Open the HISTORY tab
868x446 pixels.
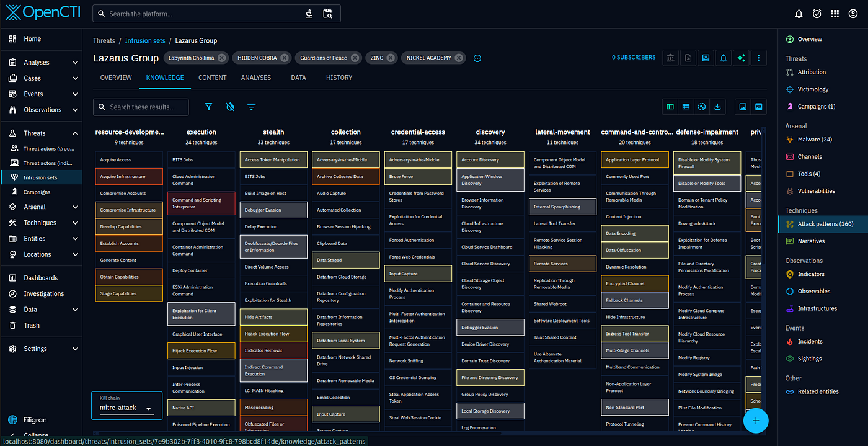pos(339,78)
